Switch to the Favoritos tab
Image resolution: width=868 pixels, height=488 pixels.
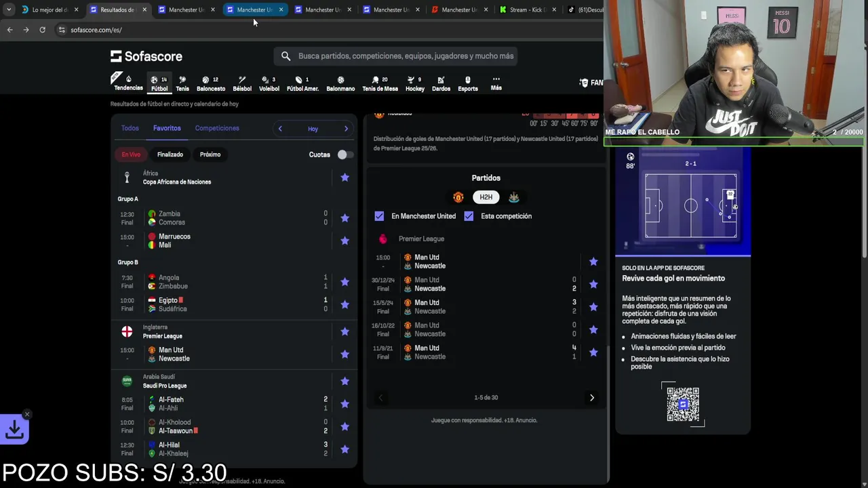[x=167, y=128]
